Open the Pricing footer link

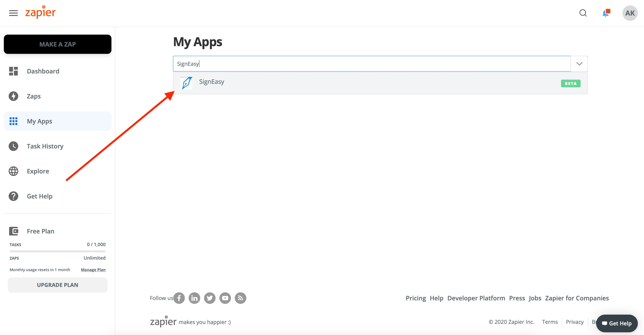pos(416,298)
